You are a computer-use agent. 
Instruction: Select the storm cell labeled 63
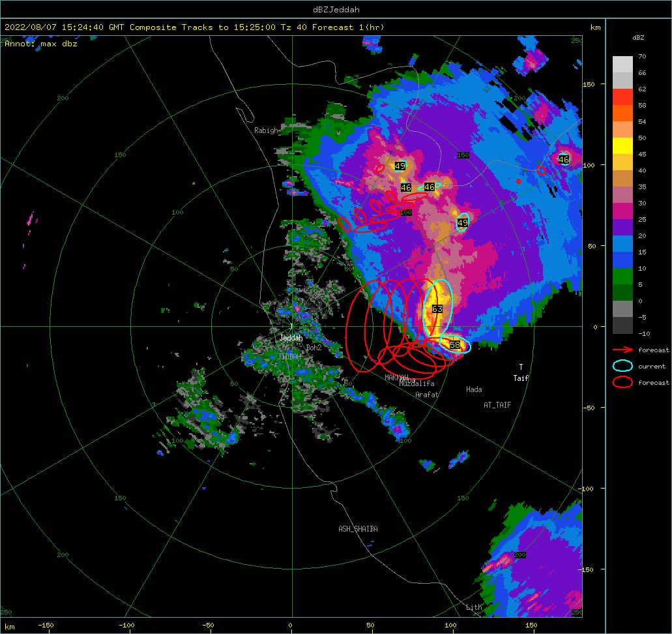[437, 309]
